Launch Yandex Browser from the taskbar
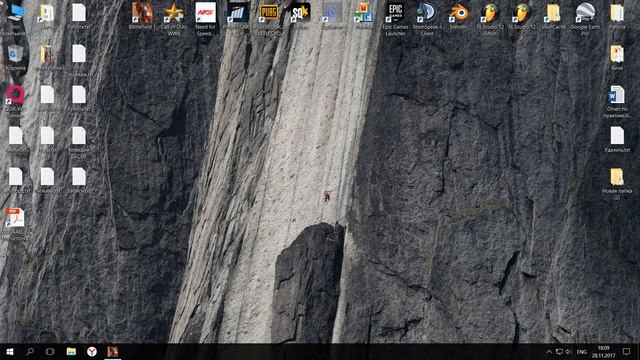 [x=92, y=351]
